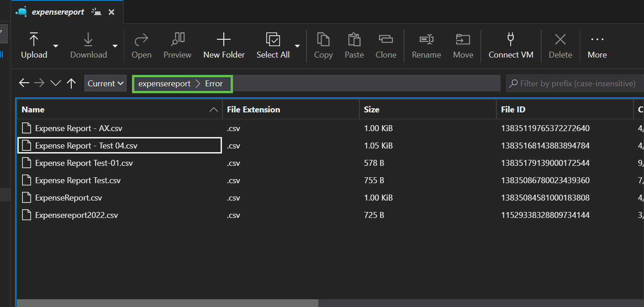
Task: Open the More options ellipsis menu
Action: click(597, 40)
